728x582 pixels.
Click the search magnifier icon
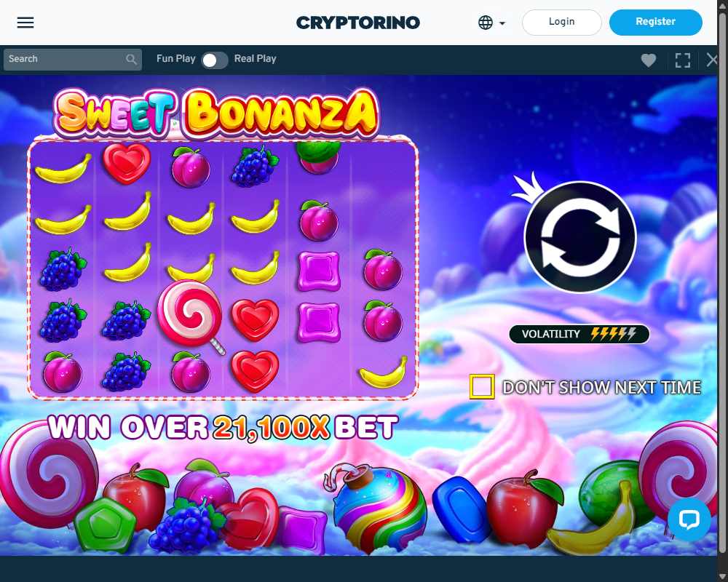tap(131, 60)
